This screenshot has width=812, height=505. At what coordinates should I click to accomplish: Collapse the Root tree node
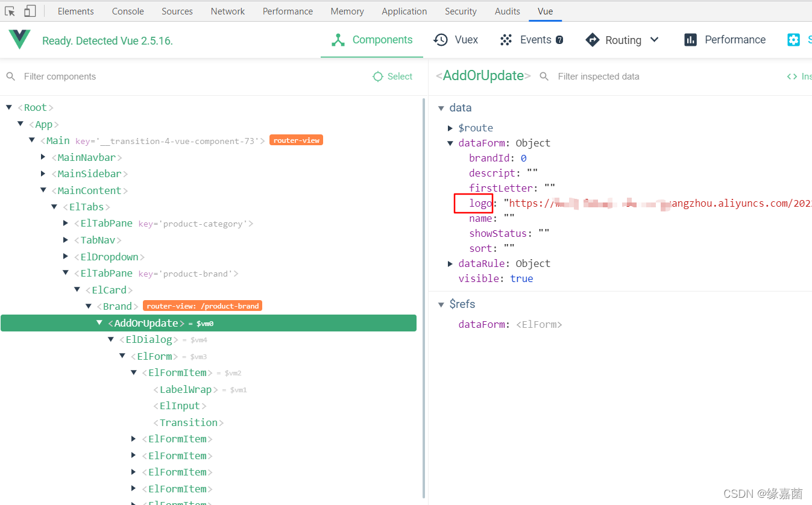coord(9,107)
